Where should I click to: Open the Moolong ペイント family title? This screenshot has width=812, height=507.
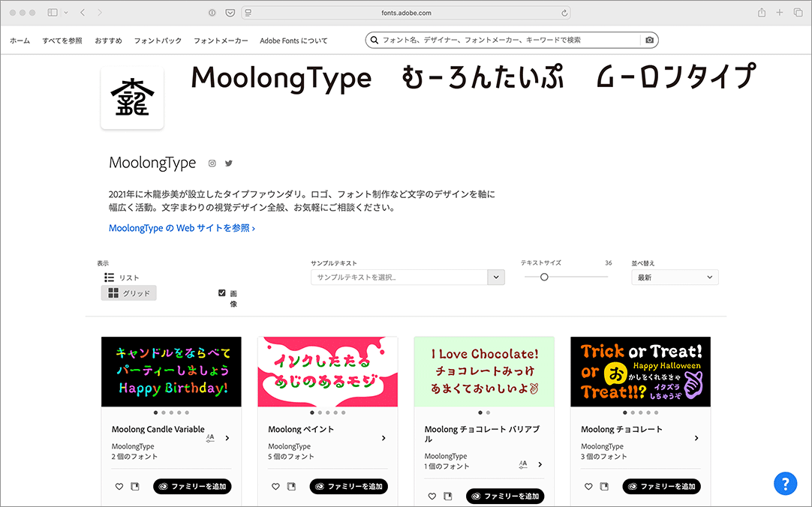(301, 429)
